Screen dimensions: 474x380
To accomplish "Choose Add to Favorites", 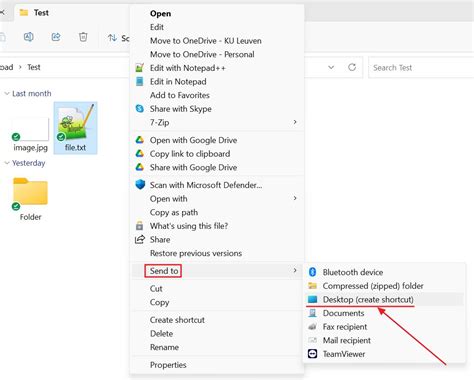I will point(180,95).
